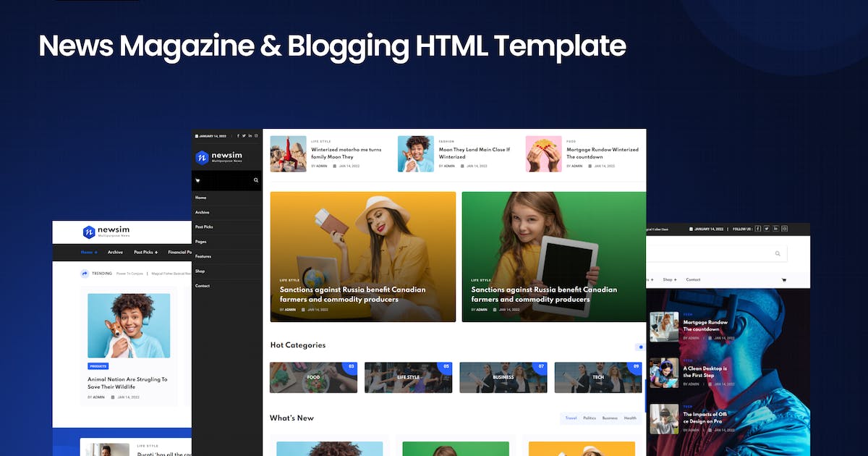Click the search input field in the right template
This screenshot has width=868, height=456.
[716, 253]
